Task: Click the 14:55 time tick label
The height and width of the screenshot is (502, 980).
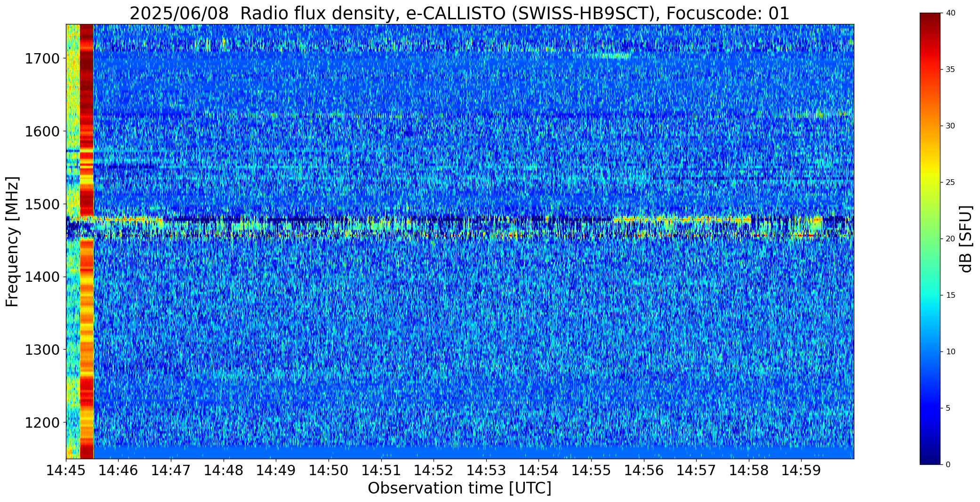Action: [x=591, y=470]
